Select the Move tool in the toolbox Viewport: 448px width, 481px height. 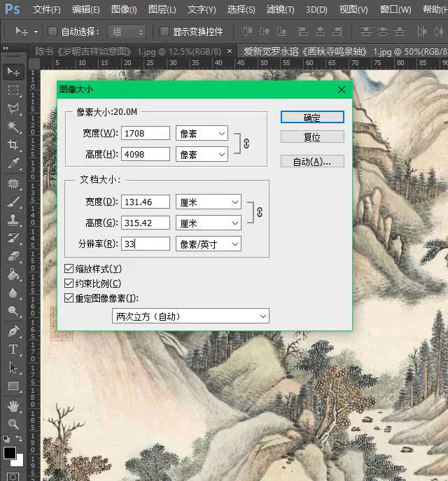(13, 72)
